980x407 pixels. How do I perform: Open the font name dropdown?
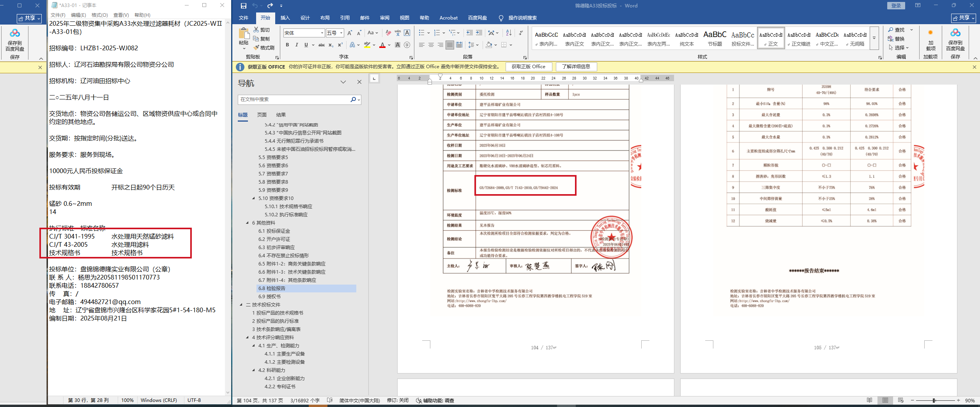pos(322,33)
